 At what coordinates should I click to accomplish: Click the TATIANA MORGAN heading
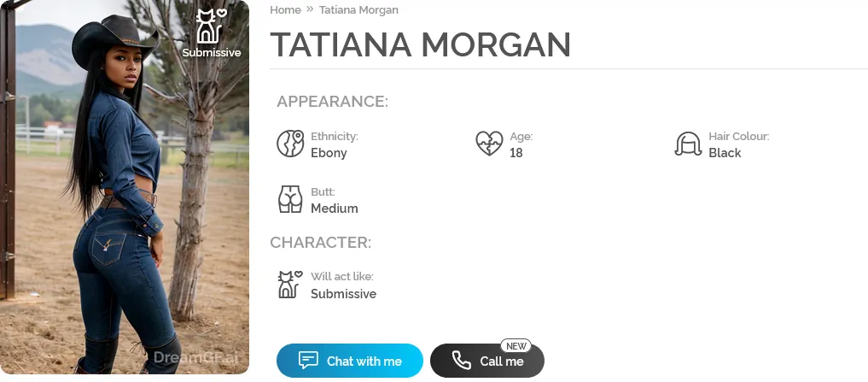420,44
